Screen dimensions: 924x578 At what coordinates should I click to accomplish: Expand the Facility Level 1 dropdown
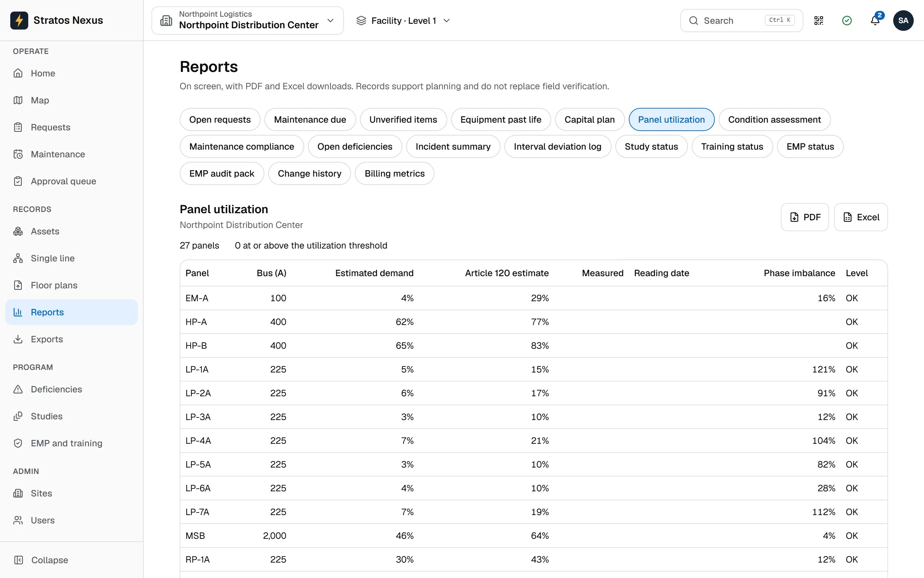403,20
